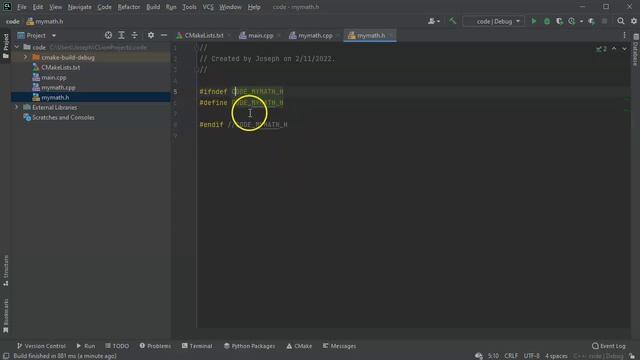Open the TODO tool window
The height and width of the screenshot is (360, 640).
117,346
